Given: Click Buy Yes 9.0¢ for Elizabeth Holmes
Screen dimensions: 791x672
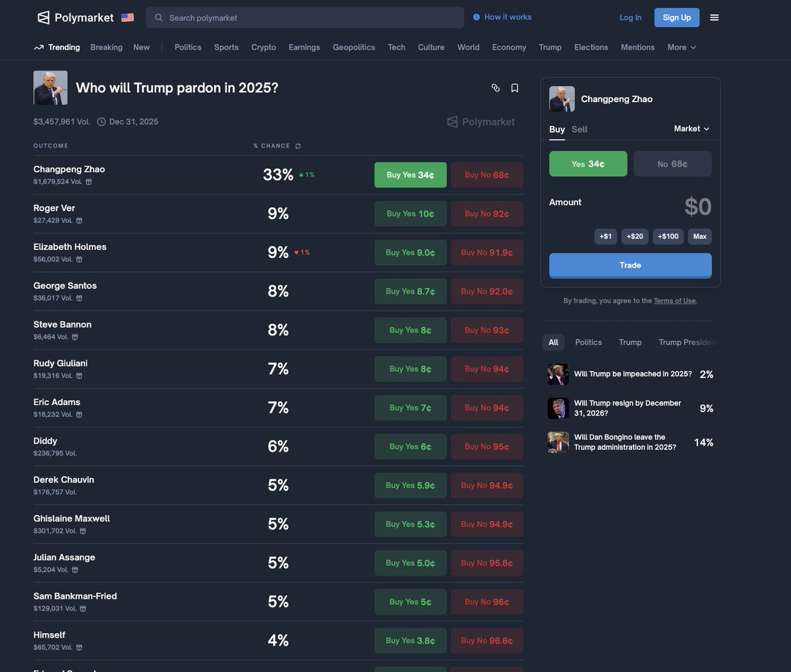Looking at the screenshot, I should [x=411, y=253].
